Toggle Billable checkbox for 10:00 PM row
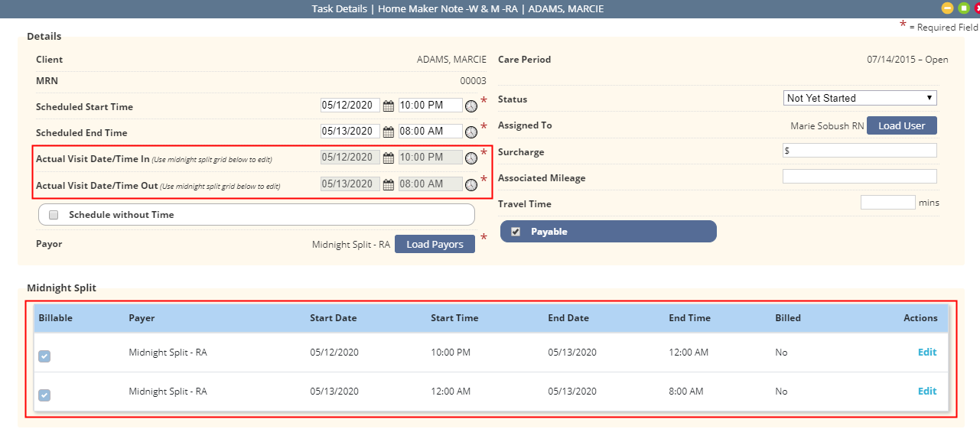The width and height of the screenshot is (980, 429). [44, 356]
